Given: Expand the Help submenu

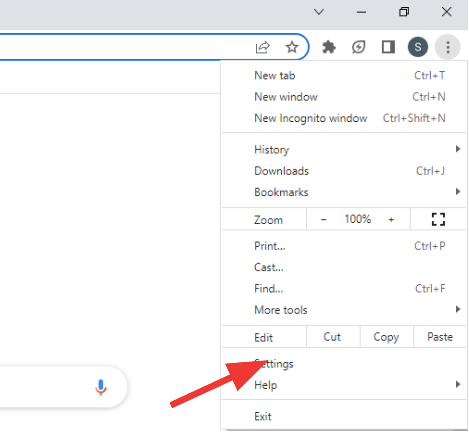Looking at the screenshot, I should [x=344, y=385].
